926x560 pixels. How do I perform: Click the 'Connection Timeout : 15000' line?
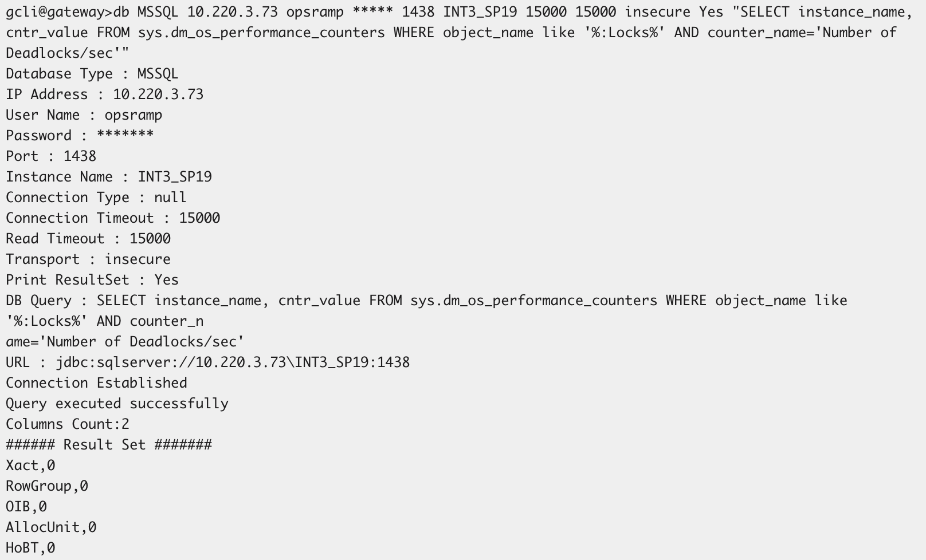click(x=113, y=218)
